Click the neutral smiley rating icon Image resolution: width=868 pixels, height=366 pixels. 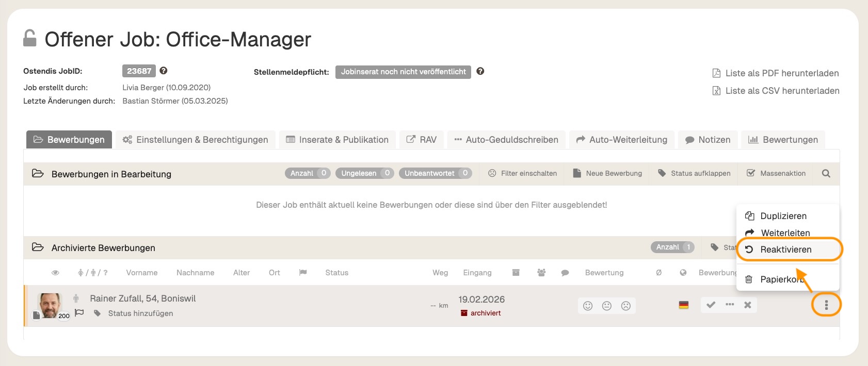click(607, 306)
